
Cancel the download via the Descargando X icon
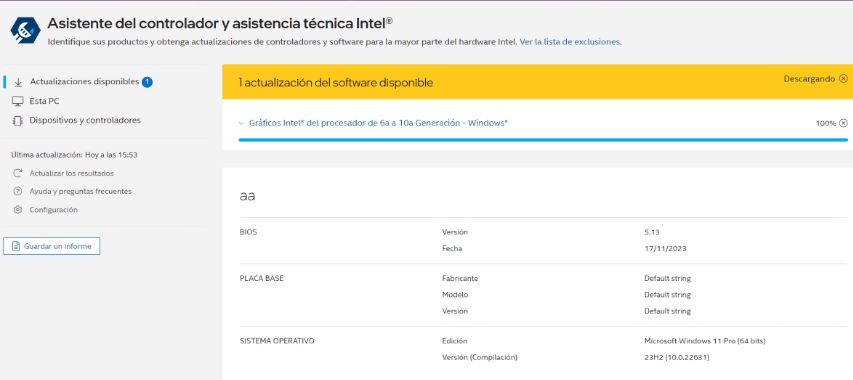(843, 79)
